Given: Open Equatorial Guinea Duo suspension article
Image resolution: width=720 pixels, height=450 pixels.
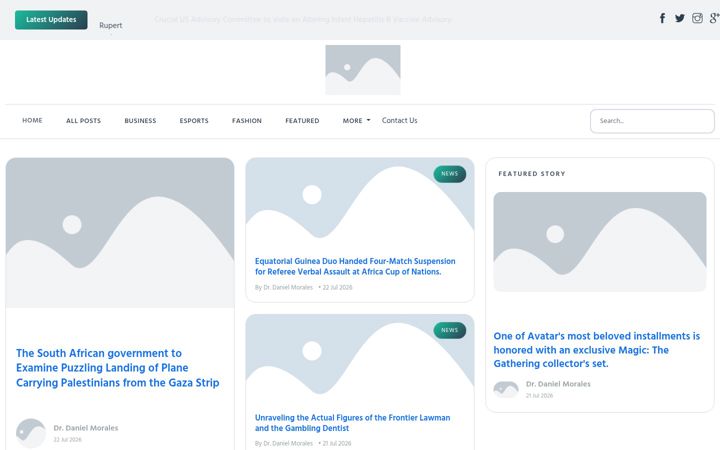Looking at the screenshot, I should [355, 266].
